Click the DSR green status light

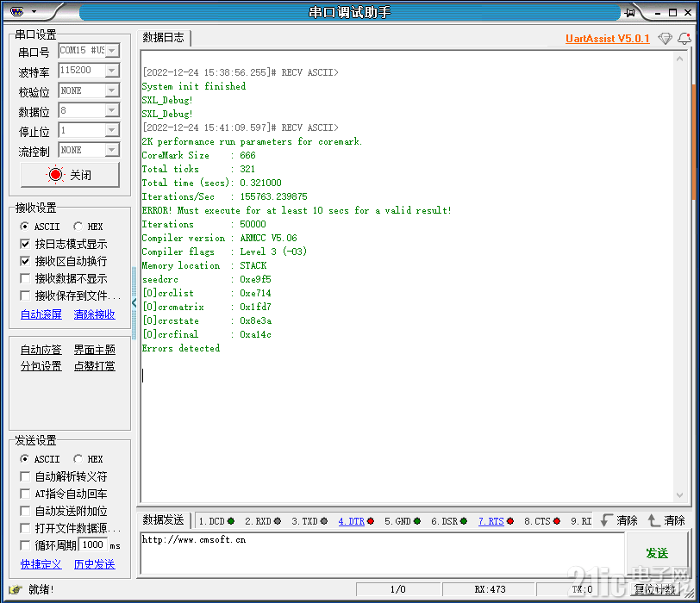[x=464, y=521]
